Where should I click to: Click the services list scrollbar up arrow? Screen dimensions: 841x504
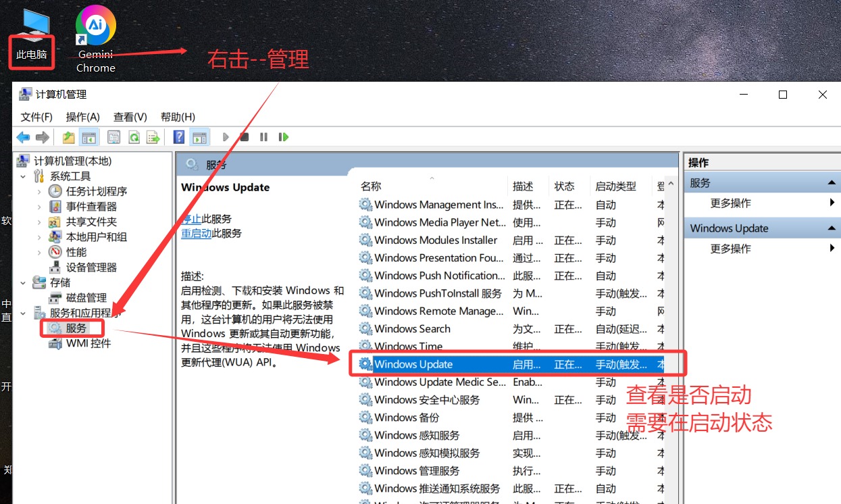click(671, 184)
